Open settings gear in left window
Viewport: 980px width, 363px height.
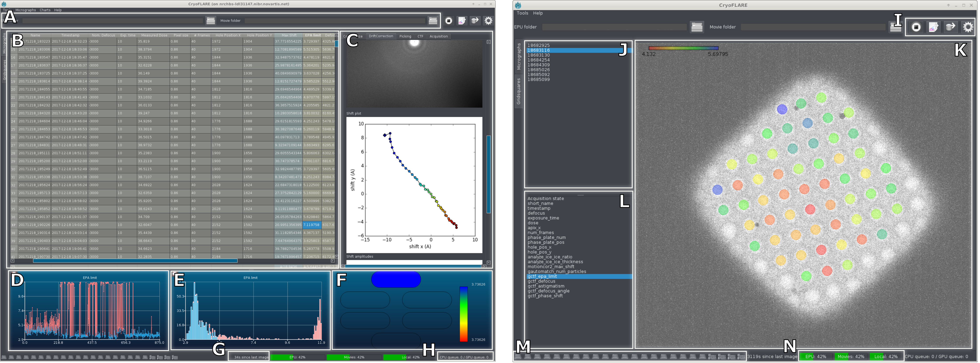[488, 21]
